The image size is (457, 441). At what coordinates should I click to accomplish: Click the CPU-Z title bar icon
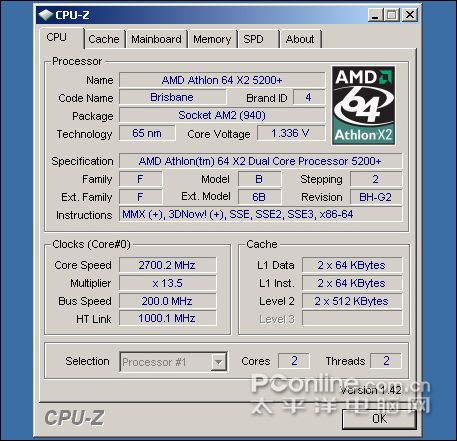coord(46,15)
